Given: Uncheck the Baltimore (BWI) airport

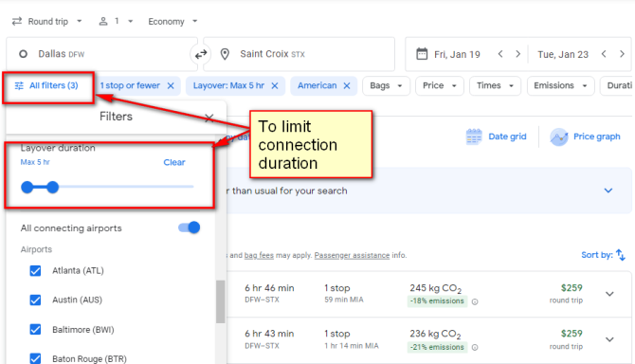Looking at the screenshot, I should (35, 330).
